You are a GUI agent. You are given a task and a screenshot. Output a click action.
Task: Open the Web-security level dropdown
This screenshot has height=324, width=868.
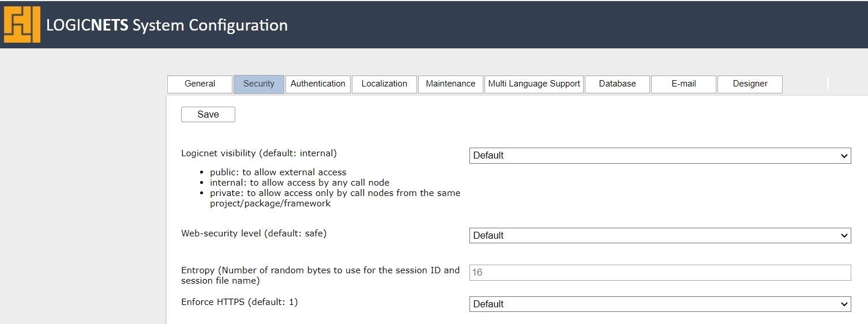660,235
